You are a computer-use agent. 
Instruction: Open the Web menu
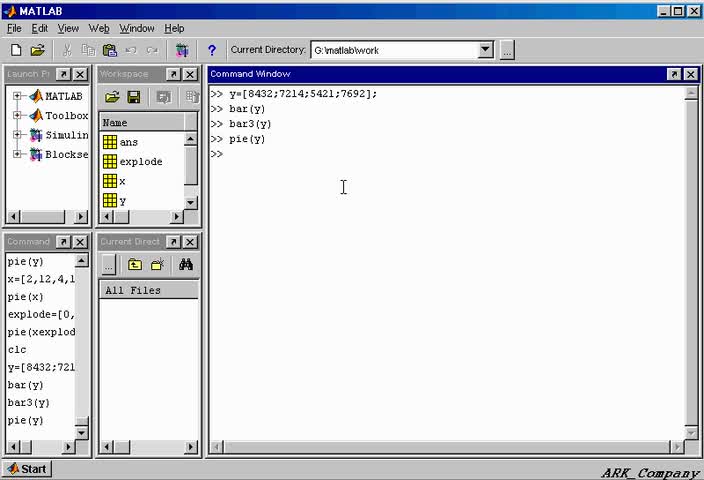coord(99,28)
